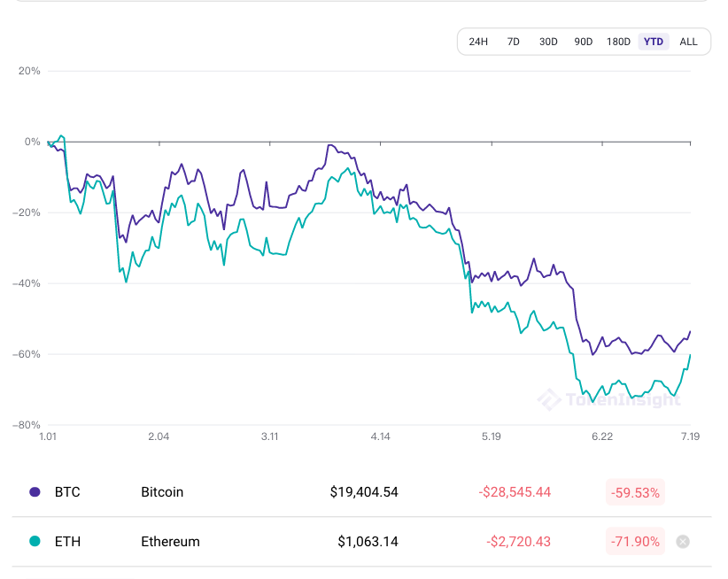Click the Bitcoin change -$28,545.44

[x=515, y=491]
